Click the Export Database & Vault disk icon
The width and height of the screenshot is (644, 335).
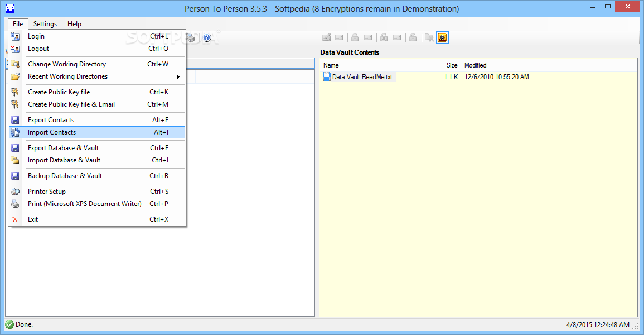click(15, 148)
